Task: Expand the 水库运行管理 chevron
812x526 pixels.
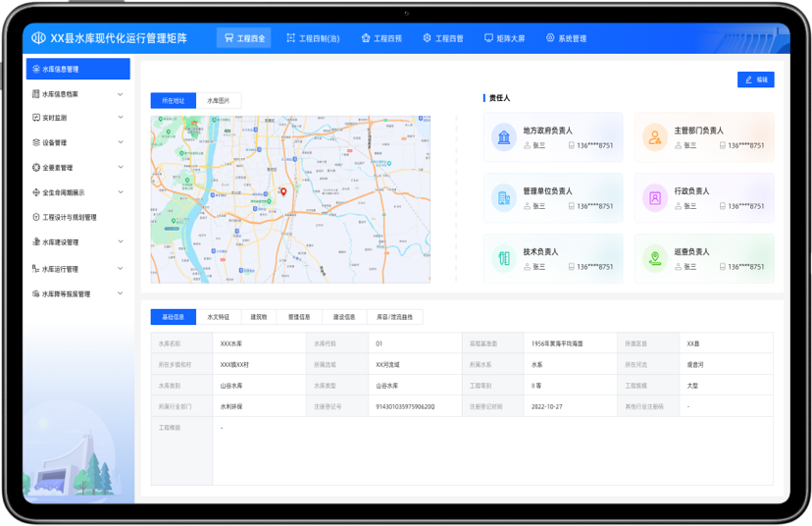Action: tap(121, 269)
